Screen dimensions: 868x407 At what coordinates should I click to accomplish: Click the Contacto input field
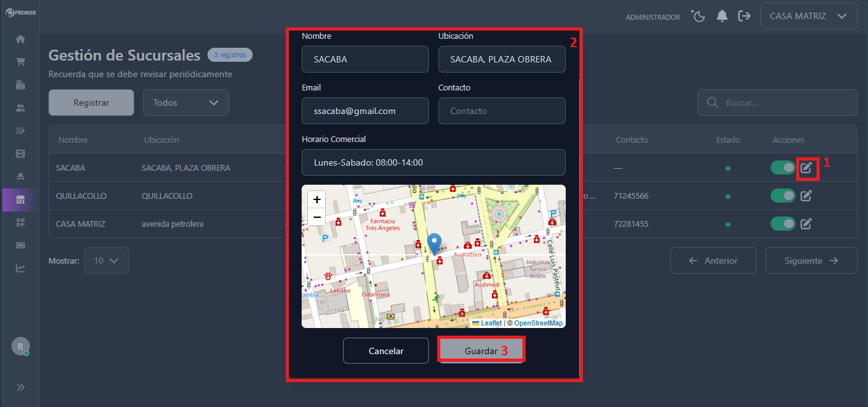501,111
